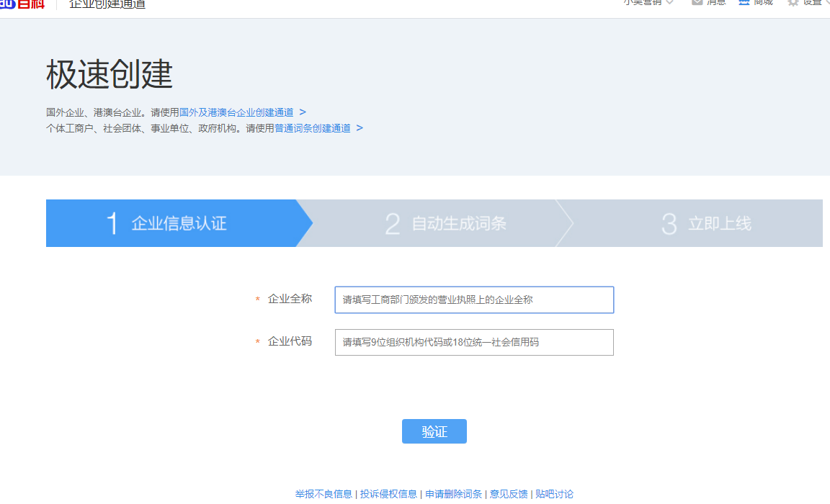Open the 设置 gear icon

tap(793, 3)
